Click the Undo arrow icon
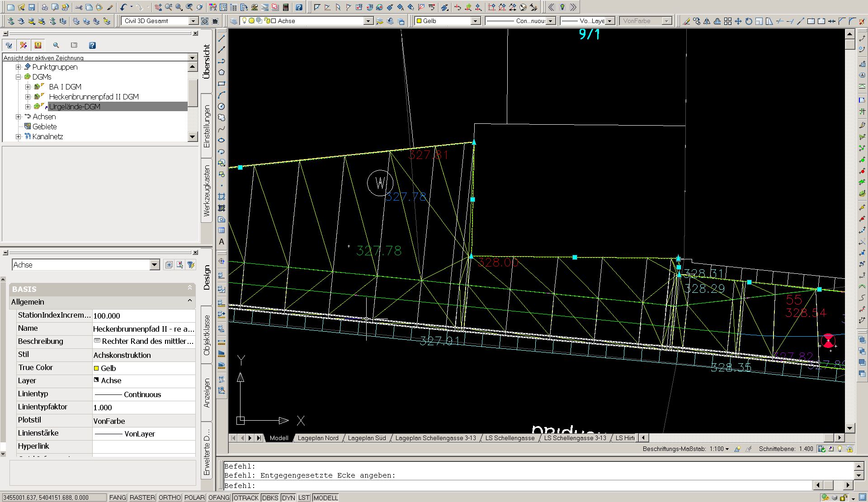The image size is (868, 502). click(x=123, y=7)
